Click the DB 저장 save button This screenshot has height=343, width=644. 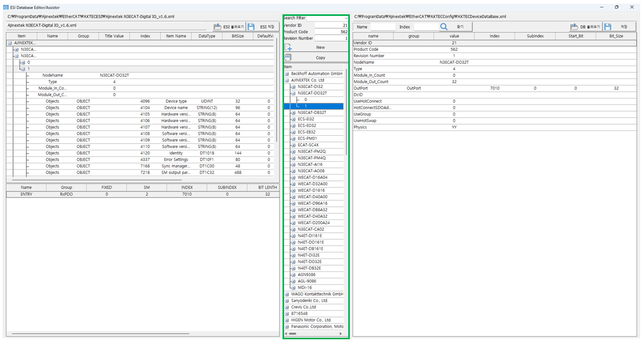coord(619,27)
